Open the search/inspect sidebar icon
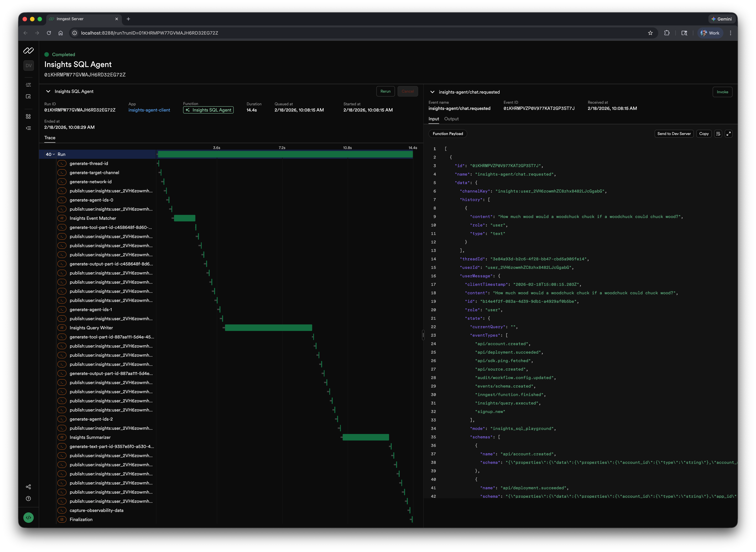This screenshot has height=552, width=756. tap(28, 97)
